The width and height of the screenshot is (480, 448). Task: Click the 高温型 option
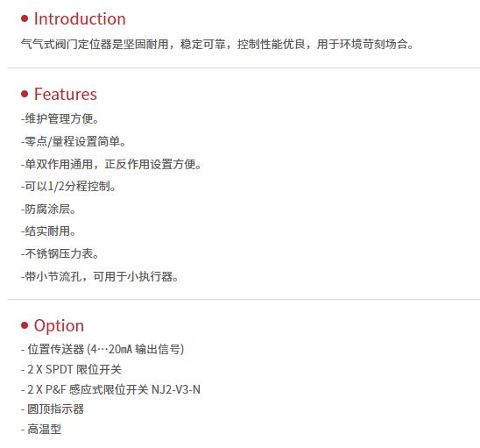click(x=41, y=430)
